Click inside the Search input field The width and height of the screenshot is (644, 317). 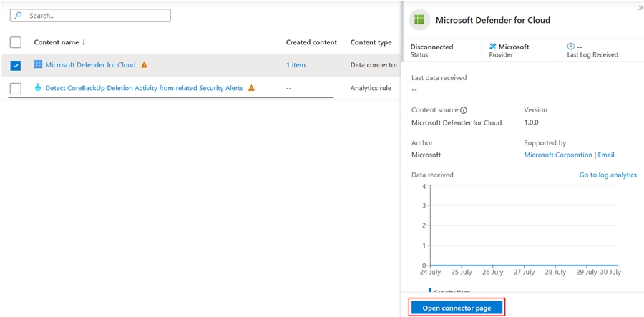click(x=97, y=15)
